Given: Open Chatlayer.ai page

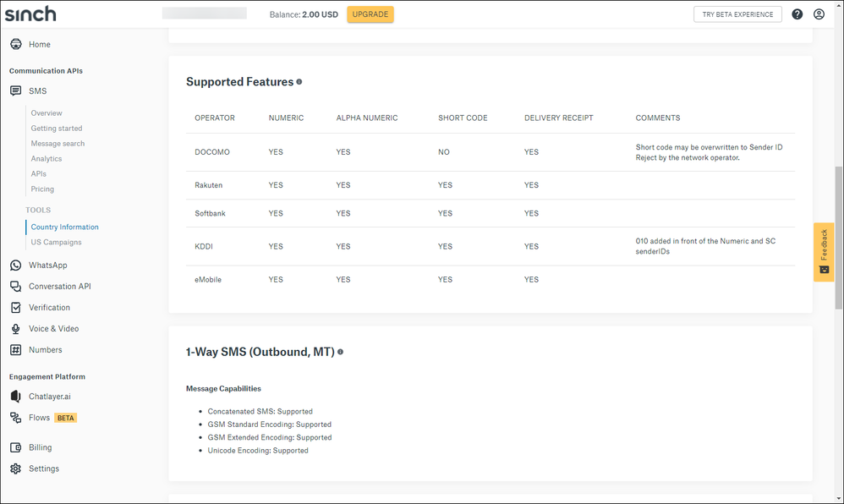Looking at the screenshot, I should click(x=50, y=397).
